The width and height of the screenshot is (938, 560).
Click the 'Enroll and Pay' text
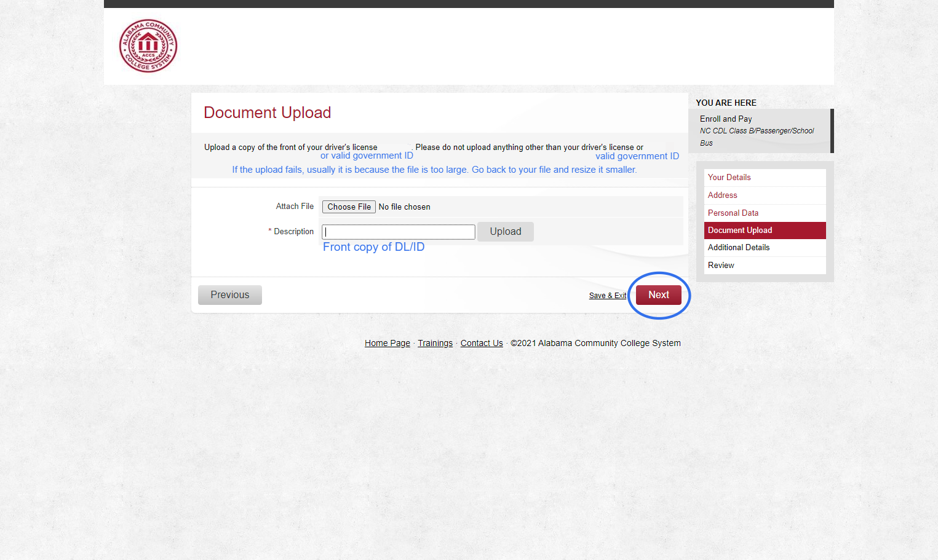click(x=726, y=119)
